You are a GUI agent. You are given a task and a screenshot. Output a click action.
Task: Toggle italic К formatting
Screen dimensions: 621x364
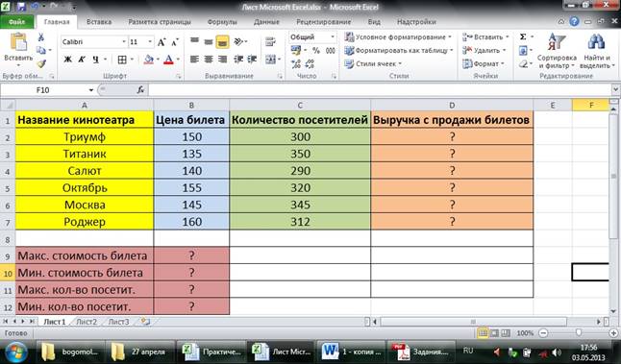click(x=82, y=60)
